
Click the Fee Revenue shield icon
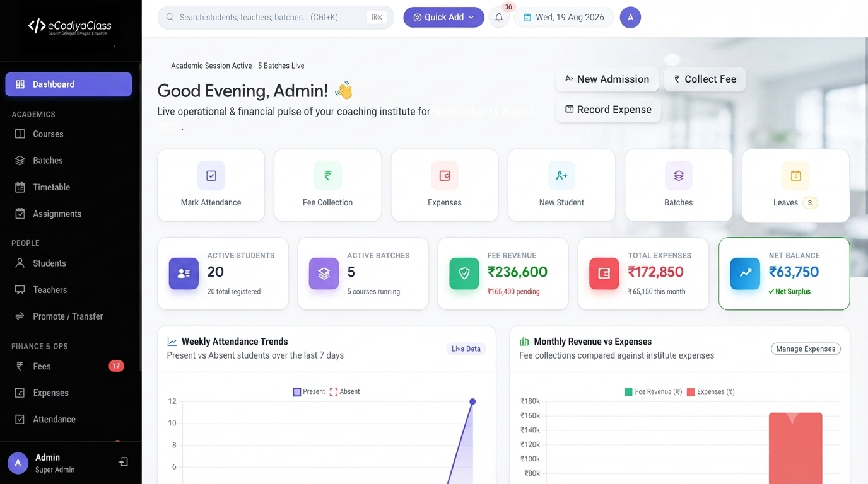(x=464, y=274)
